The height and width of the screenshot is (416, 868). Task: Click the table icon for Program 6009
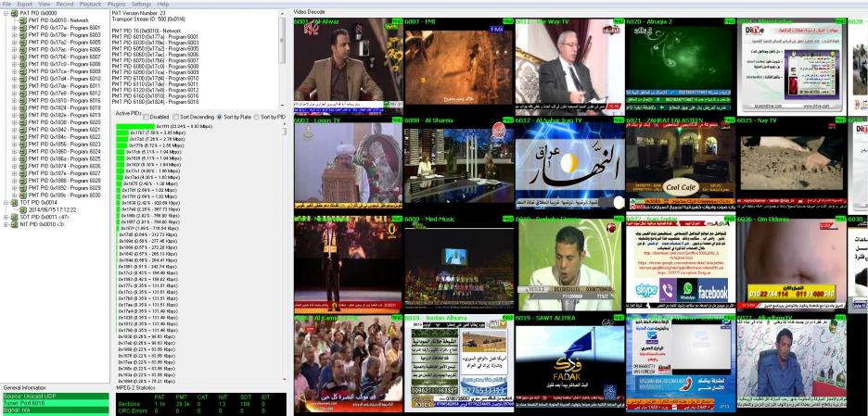[x=22, y=71]
